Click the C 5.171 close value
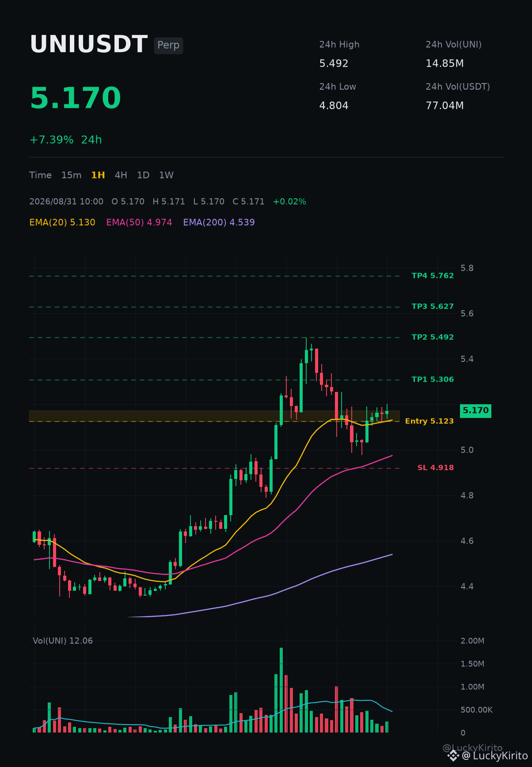The height and width of the screenshot is (767, 532). pos(248,201)
